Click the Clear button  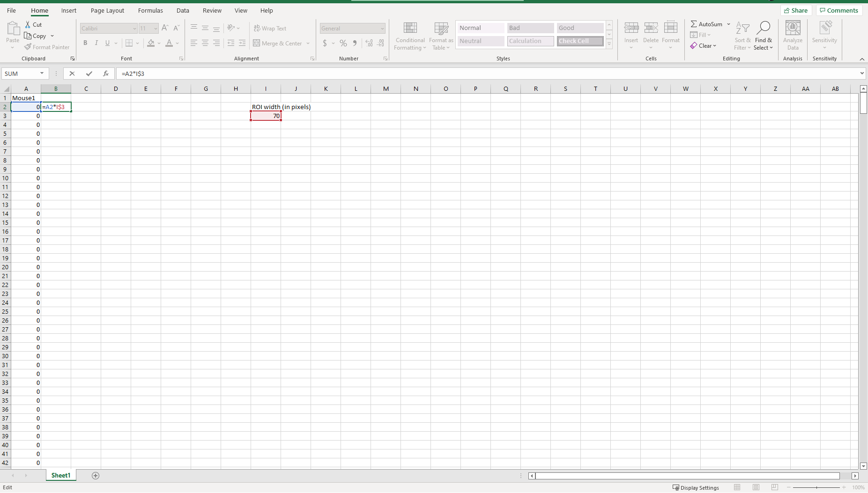(703, 46)
